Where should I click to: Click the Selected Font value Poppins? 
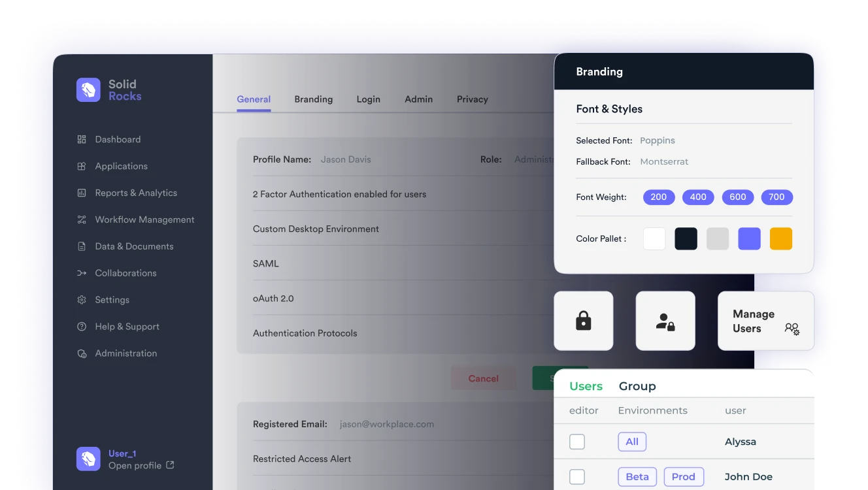tap(658, 140)
